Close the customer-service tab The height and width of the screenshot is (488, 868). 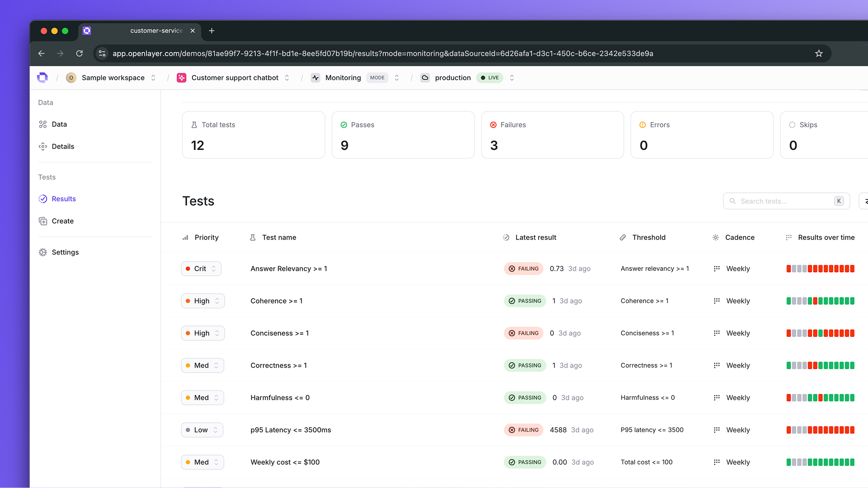[x=193, y=31]
